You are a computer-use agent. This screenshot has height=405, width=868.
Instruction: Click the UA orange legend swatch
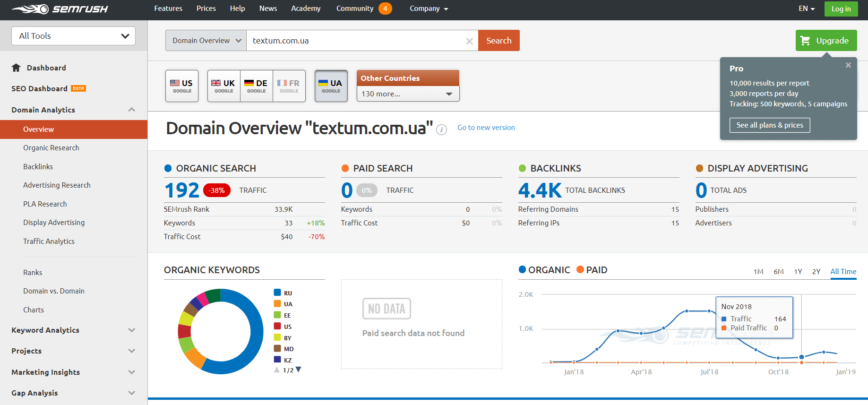click(277, 304)
